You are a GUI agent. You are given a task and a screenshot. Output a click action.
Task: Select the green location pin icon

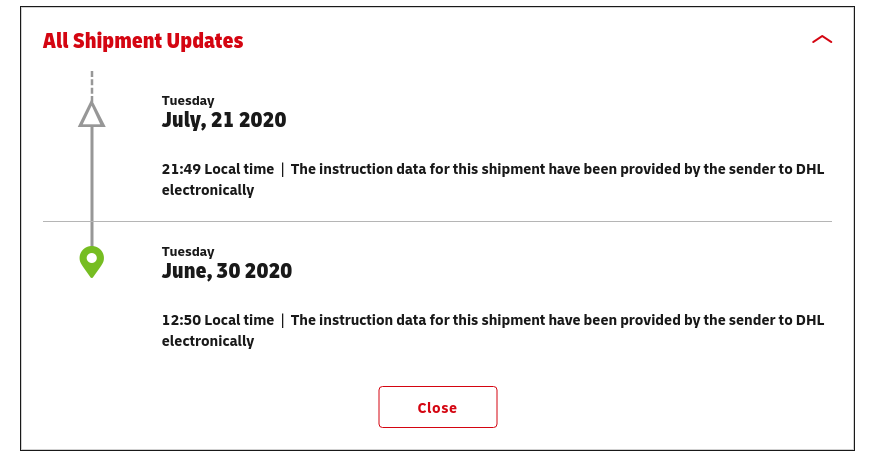(x=92, y=262)
